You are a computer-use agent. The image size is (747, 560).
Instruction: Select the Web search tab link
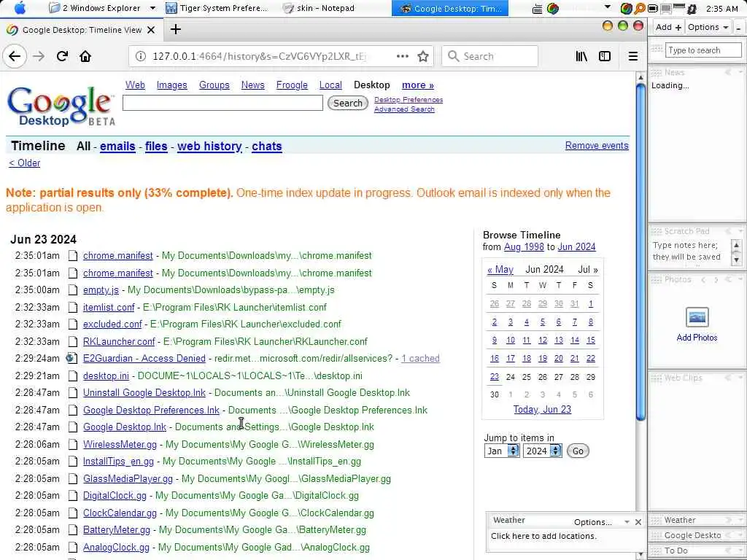point(135,85)
